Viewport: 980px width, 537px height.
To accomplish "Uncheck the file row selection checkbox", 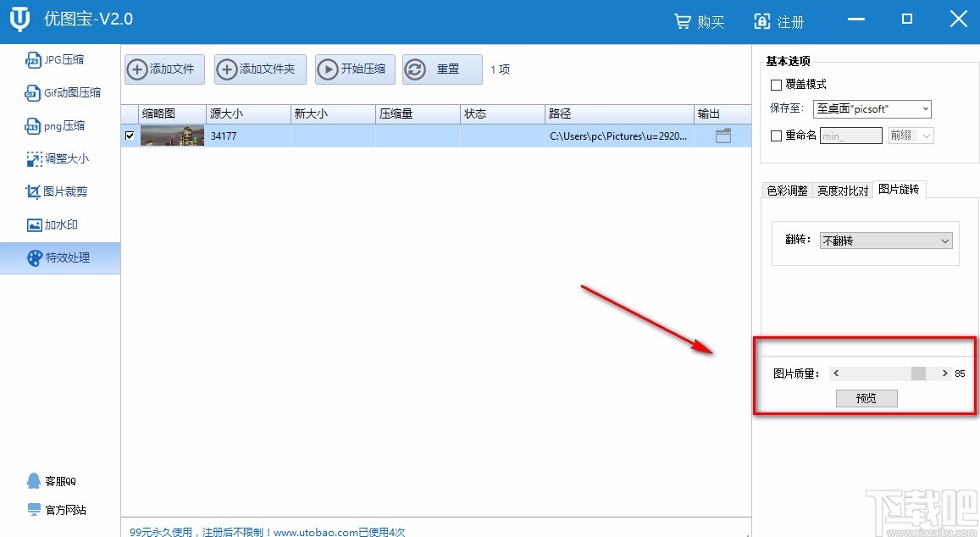I will [x=130, y=136].
